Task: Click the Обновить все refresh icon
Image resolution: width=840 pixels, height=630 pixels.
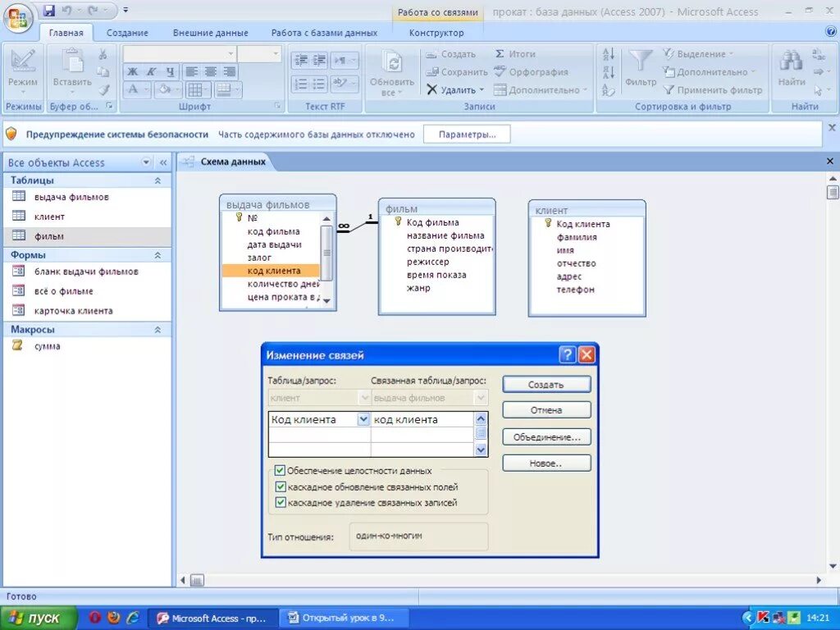Action: 391,63
